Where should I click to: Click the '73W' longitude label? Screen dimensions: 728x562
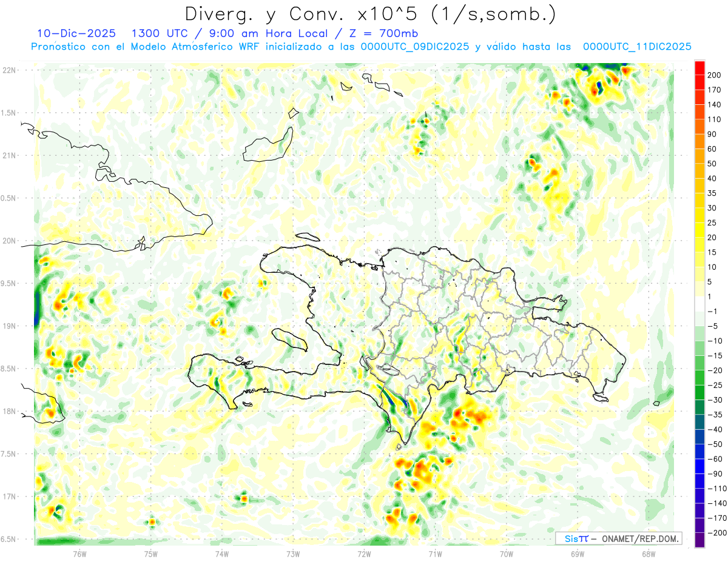[293, 553]
